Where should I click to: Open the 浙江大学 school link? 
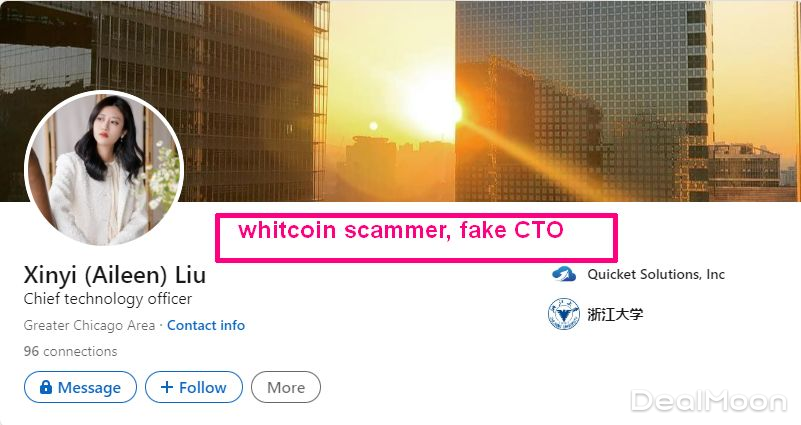(x=615, y=314)
